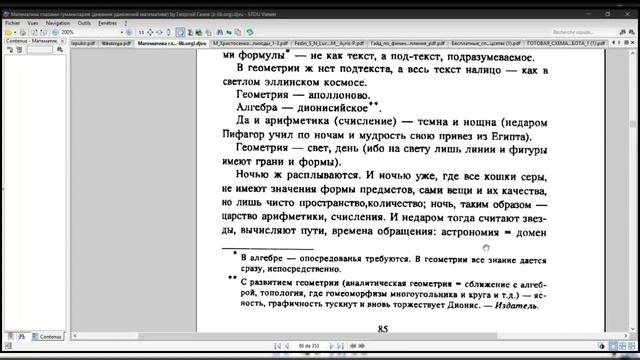Image resolution: width=640 pixels, height=360 pixels.
Task: Switch to the M_Хростосенко pdf tab
Action: click(250, 43)
